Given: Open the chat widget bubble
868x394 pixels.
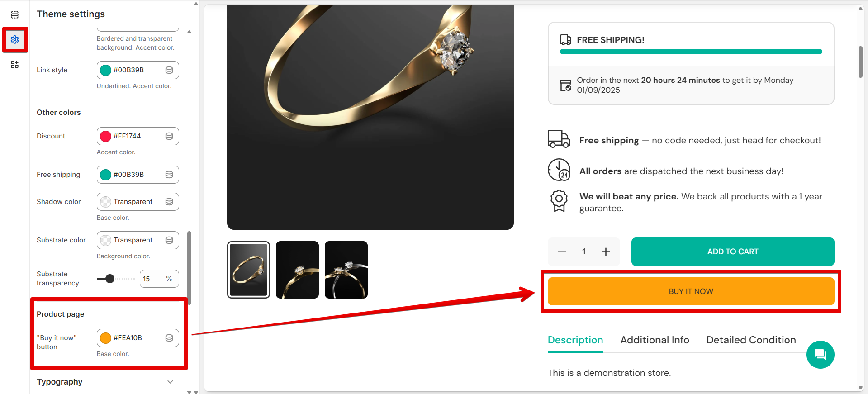Looking at the screenshot, I should 820,355.
